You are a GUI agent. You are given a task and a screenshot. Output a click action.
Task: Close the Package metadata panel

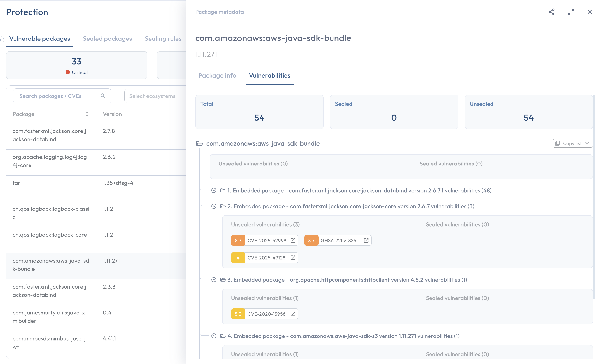tap(590, 12)
